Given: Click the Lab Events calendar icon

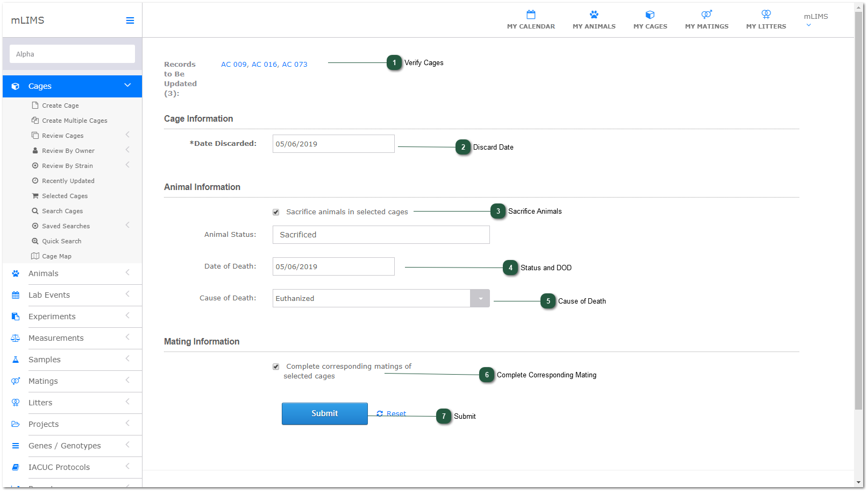Looking at the screenshot, I should coord(16,295).
